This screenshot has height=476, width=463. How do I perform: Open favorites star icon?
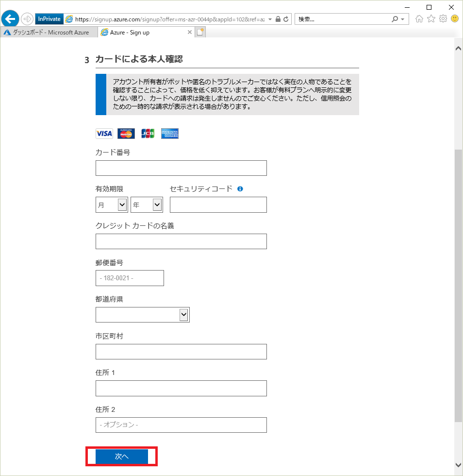[431, 19]
